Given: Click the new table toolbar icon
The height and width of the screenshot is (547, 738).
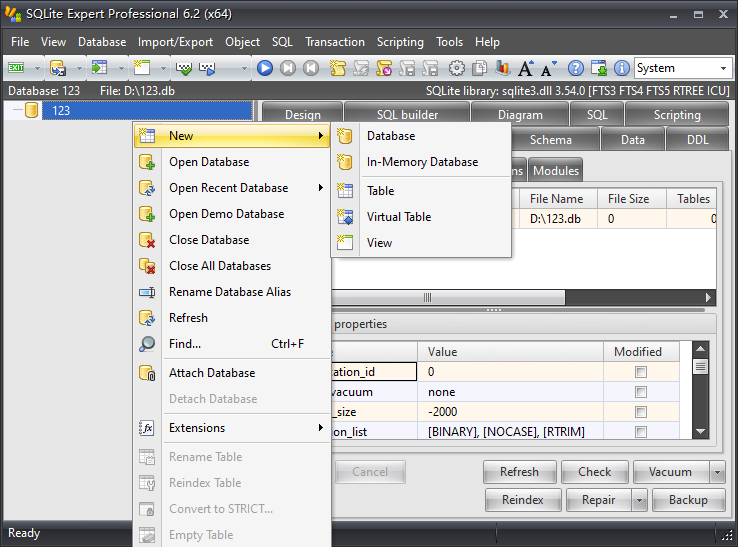Looking at the screenshot, I should tap(141, 68).
